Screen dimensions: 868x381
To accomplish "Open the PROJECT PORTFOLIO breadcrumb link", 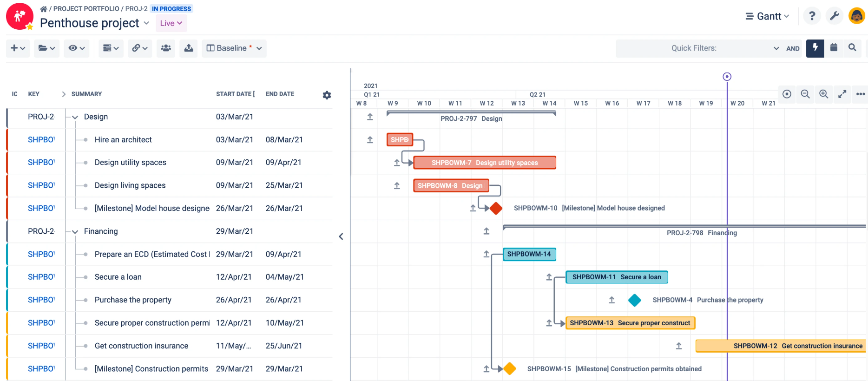I will (86, 8).
